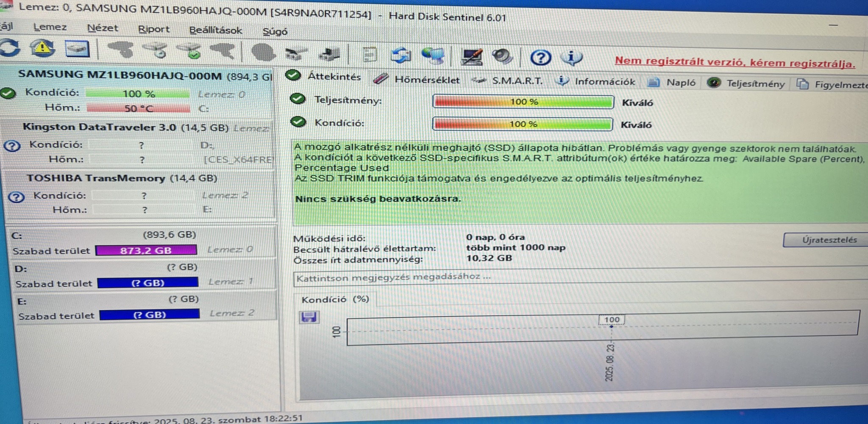The height and width of the screenshot is (424, 868).
Task: Click the 100 data point on the chart
Action: click(x=612, y=326)
